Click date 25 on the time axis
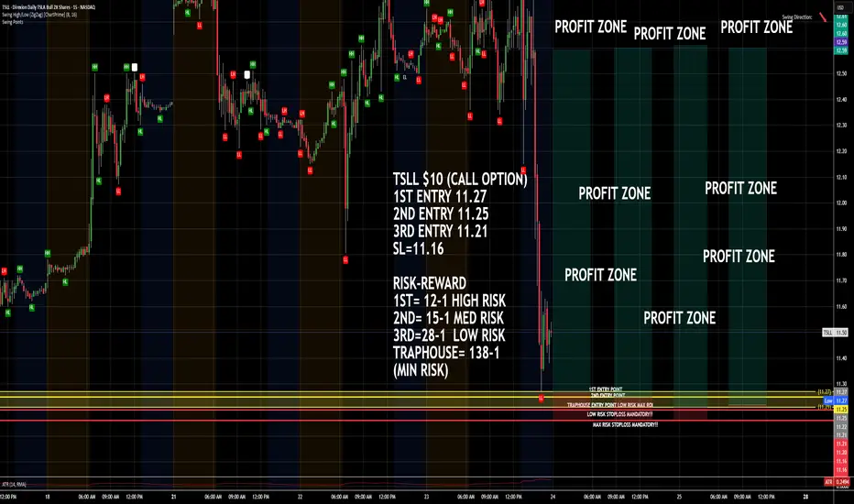Image resolution: width=854 pixels, height=504 pixels. [x=679, y=497]
